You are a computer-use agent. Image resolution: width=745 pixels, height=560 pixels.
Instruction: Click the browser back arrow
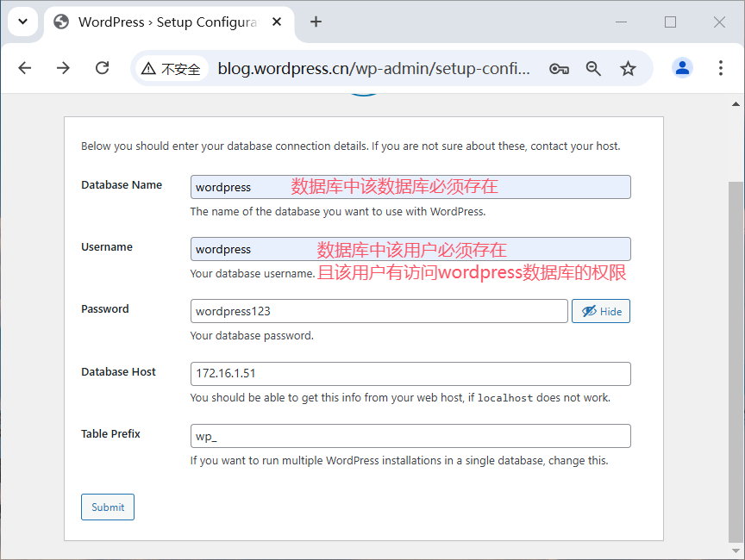(x=25, y=68)
